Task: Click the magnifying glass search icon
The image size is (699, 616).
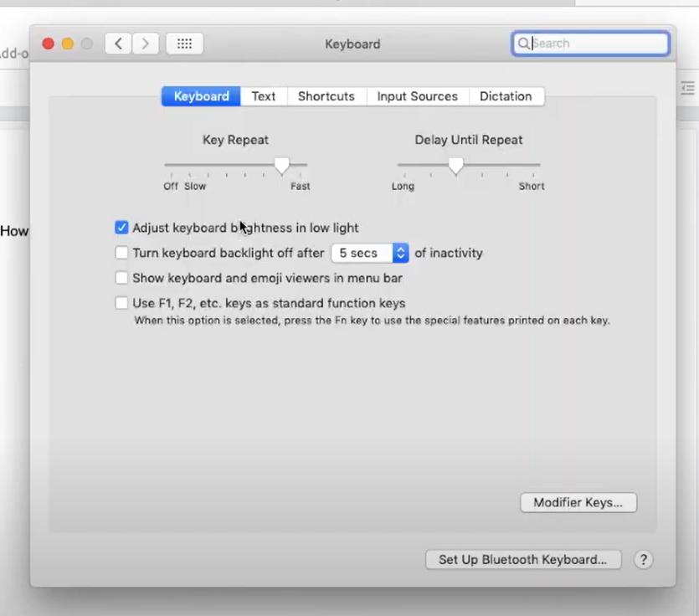Action: click(524, 44)
